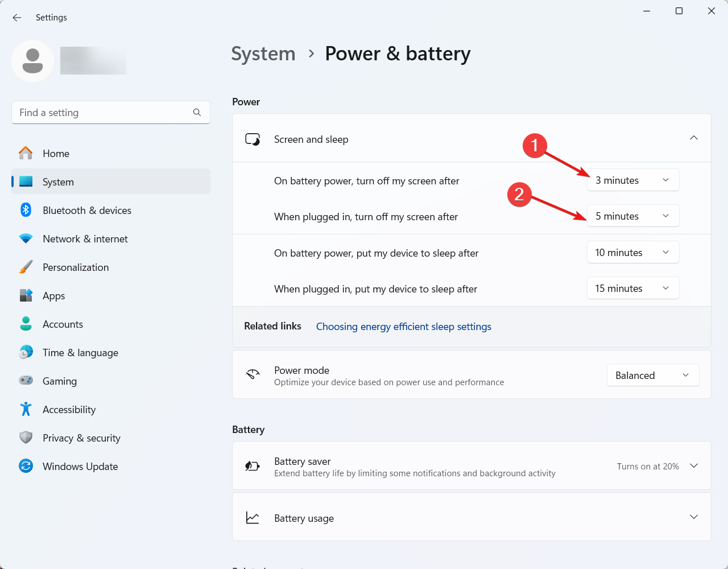Click the Battery saver row title
The width and height of the screenshot is (728, 569).
coord(303,461)
